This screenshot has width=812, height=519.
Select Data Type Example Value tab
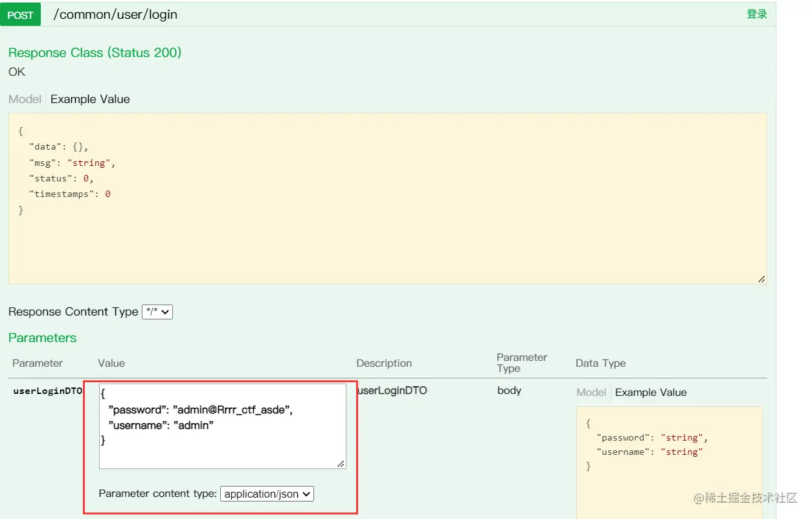point(651,392)
